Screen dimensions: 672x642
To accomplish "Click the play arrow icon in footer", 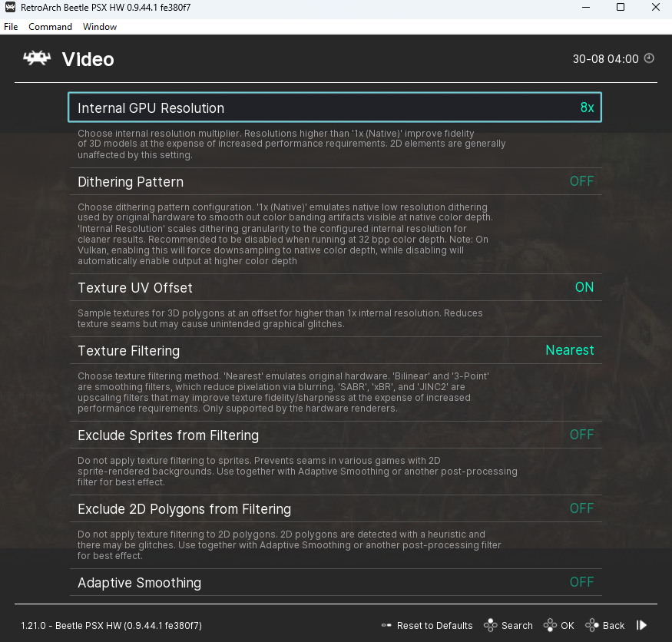I will tap(641, 625).
